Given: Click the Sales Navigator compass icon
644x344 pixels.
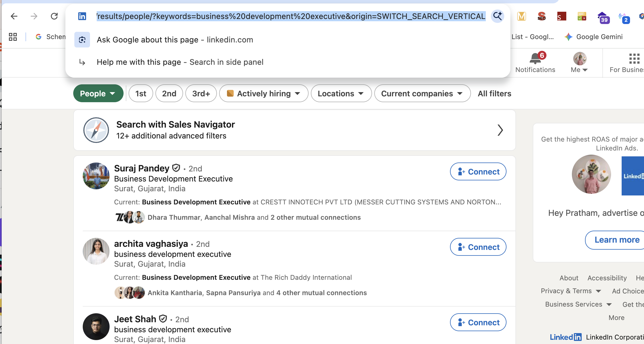Looking at the screenshot, I should click(x=96, y=130).
